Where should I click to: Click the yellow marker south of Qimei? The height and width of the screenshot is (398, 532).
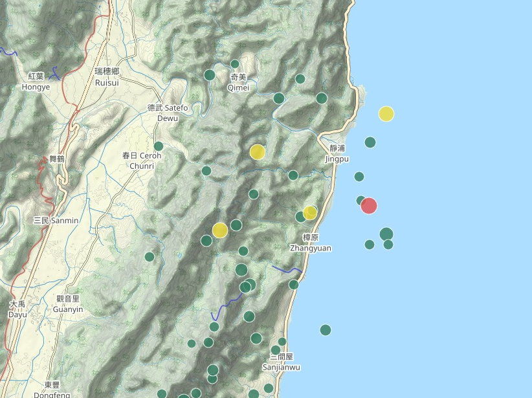pos(257,152)
